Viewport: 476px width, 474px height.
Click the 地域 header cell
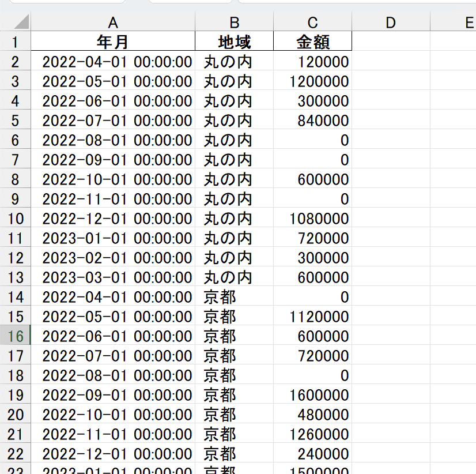tap(234, 41)
